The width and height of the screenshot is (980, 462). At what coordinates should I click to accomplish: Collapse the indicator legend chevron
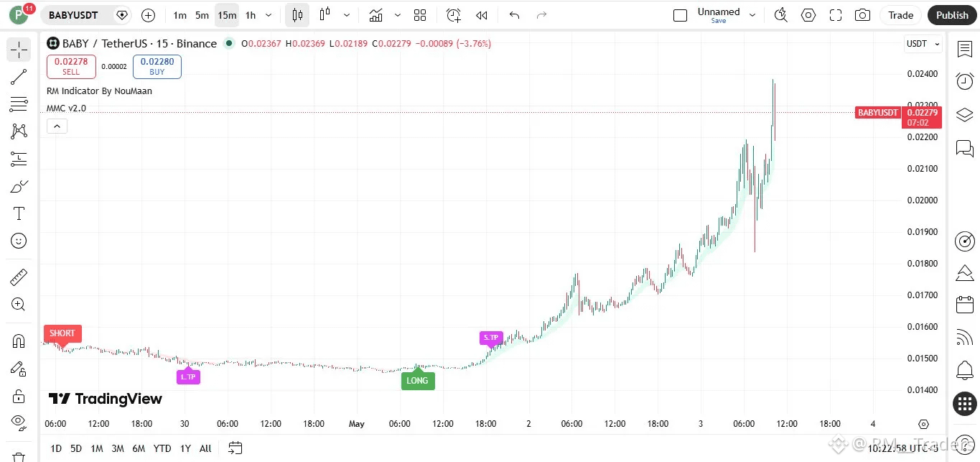tap(57, 126)
